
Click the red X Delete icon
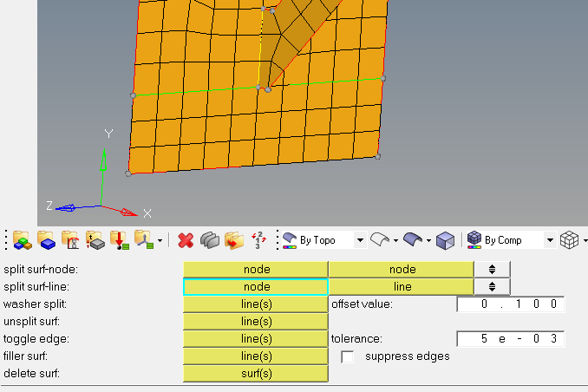pyautogui.click(x=186, y=240)
